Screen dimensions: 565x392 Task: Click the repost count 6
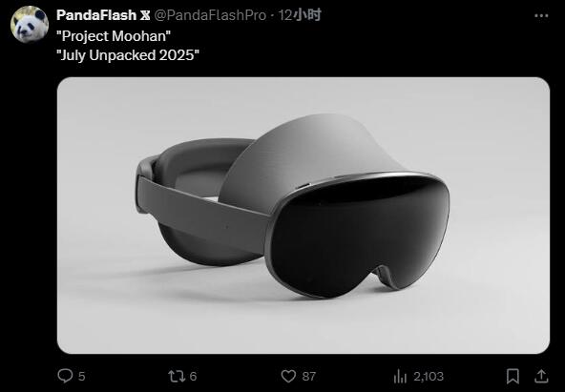[x=193, y=377]
